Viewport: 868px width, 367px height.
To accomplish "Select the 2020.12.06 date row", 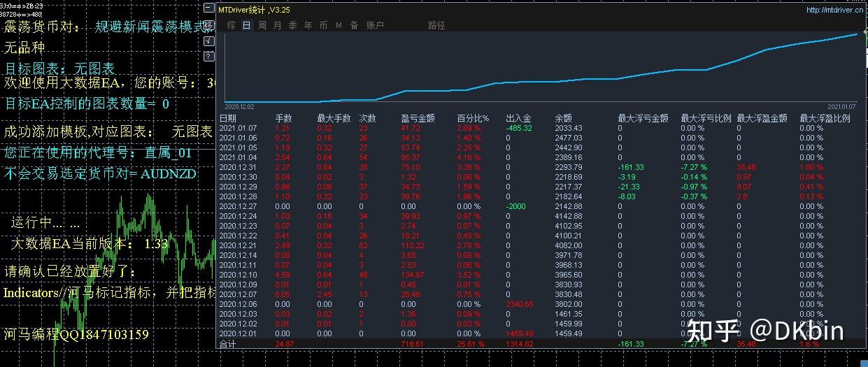I will (238, 304).
